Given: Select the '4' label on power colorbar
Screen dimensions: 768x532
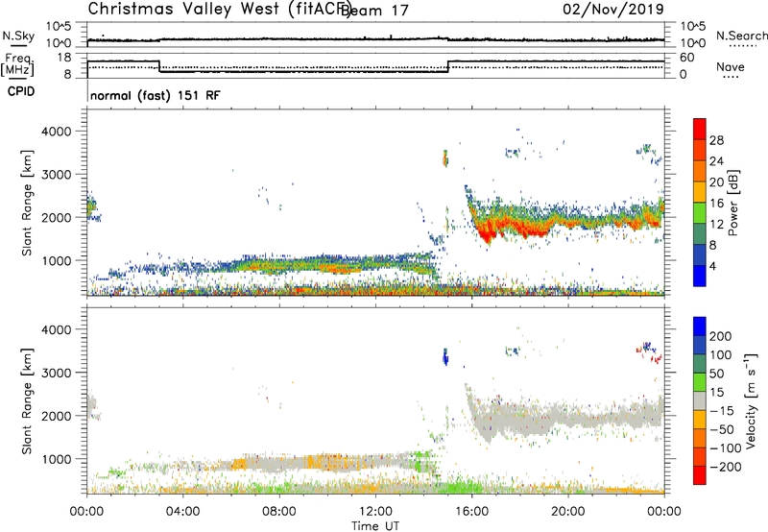Looking at the screenshot, I should point(712,266).
